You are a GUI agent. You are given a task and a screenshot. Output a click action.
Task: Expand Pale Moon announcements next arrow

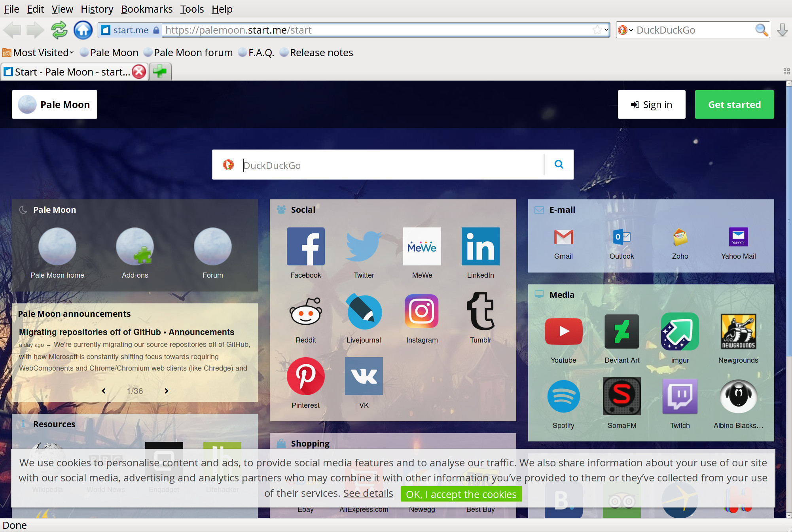[x=167, y=390]
